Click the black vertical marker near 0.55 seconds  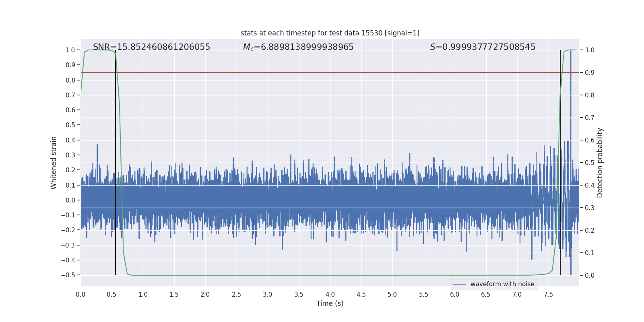[x=116, y=161]
